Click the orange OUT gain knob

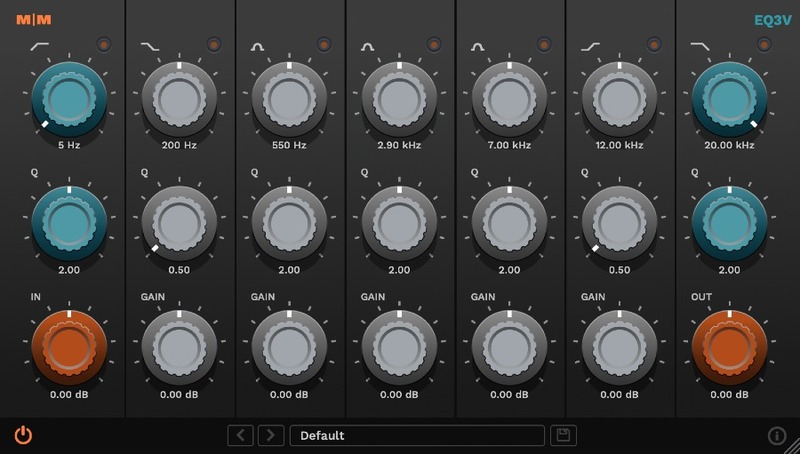[730, 348]
